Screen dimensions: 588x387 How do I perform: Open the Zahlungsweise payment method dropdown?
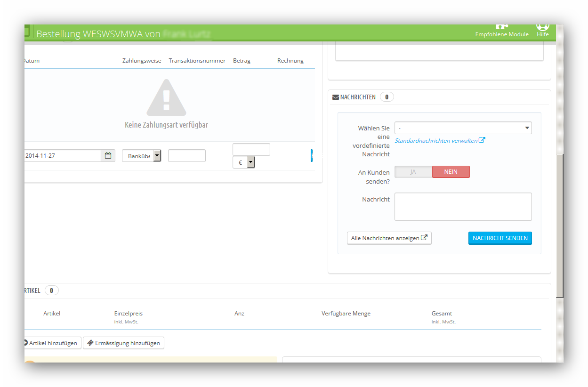coord(142,156)
